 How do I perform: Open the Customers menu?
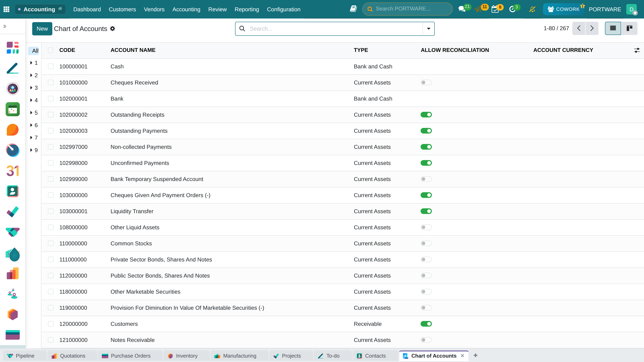pos(122,9)
